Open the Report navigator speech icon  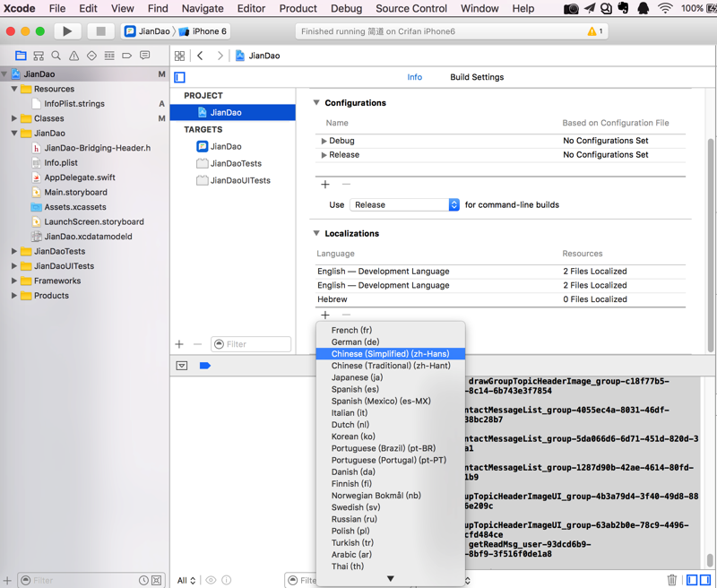click(x=145, y=56)
